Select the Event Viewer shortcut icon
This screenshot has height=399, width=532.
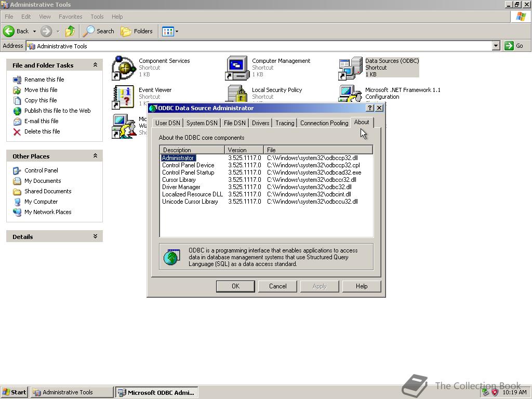coord(124,97)
